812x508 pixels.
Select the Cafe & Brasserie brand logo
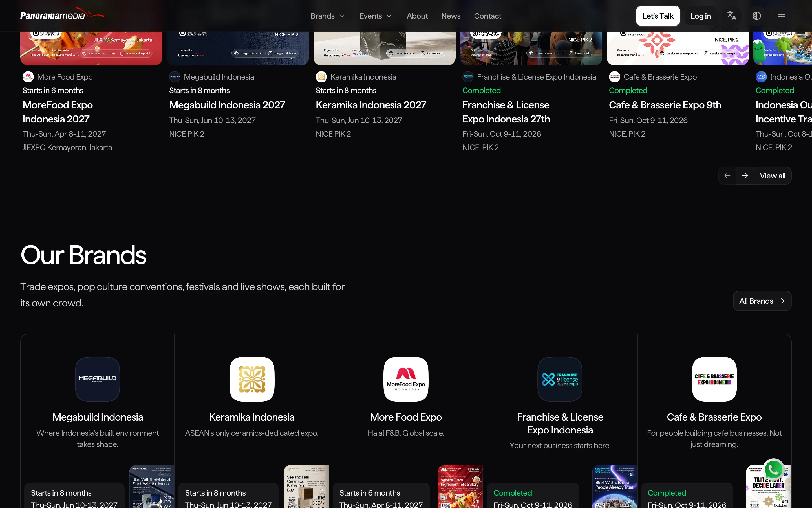pyautogui.click(x=714, y=379)
